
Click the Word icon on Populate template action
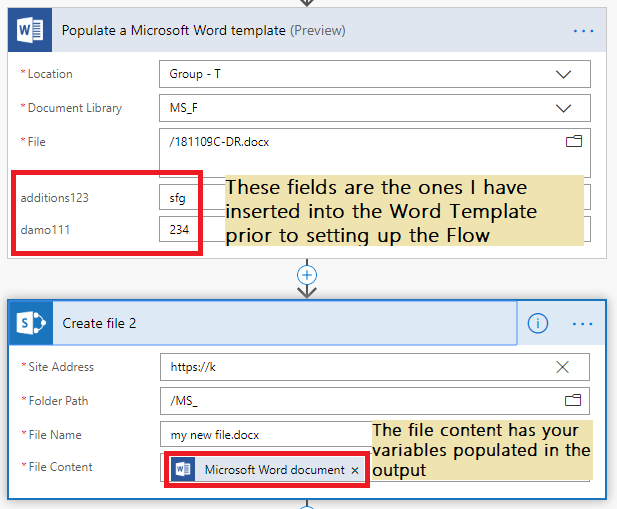(x=30, y=30)
